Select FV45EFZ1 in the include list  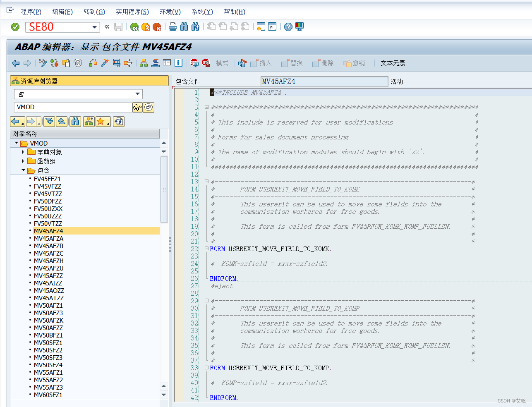tap(47, 179)
